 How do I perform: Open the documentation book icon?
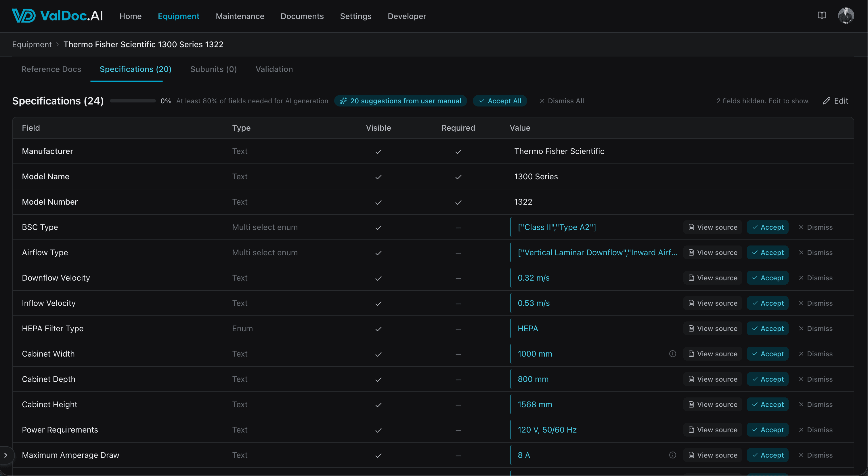822,16
